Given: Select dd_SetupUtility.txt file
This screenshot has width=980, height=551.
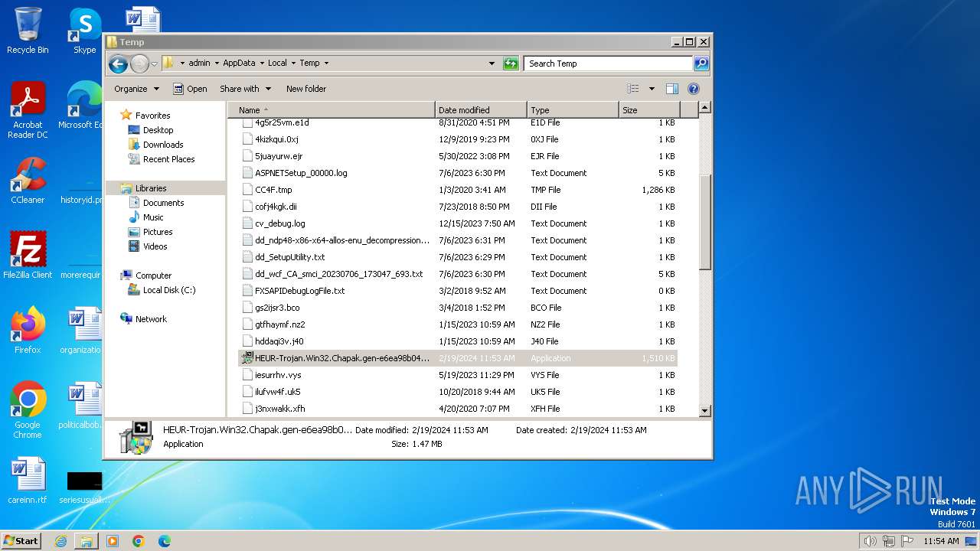Looking at the screenshot, I should [458, 257].
